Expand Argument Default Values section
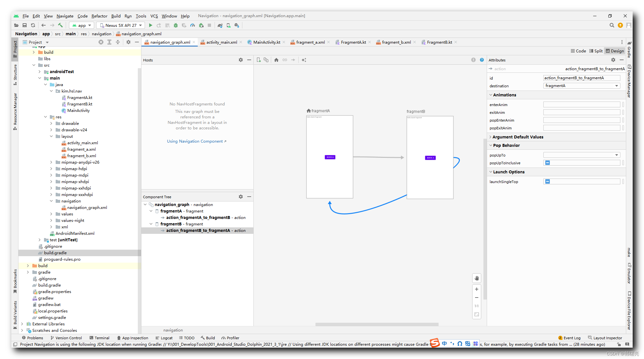Image resolution: width=644 pixels, height=359 pixels. [x=517, y=137]
